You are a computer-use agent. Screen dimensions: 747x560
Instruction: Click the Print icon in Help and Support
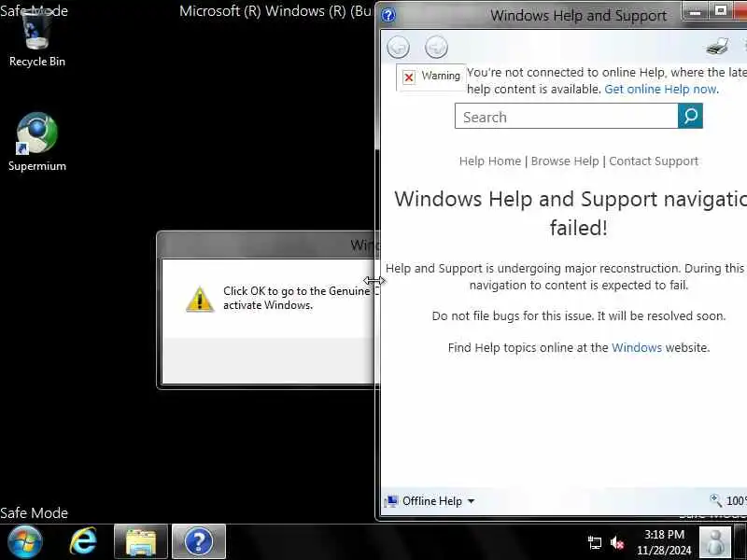click(x=717, y=46)
